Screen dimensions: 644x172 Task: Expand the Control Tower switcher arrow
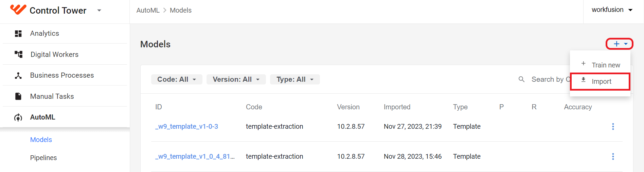99,11
